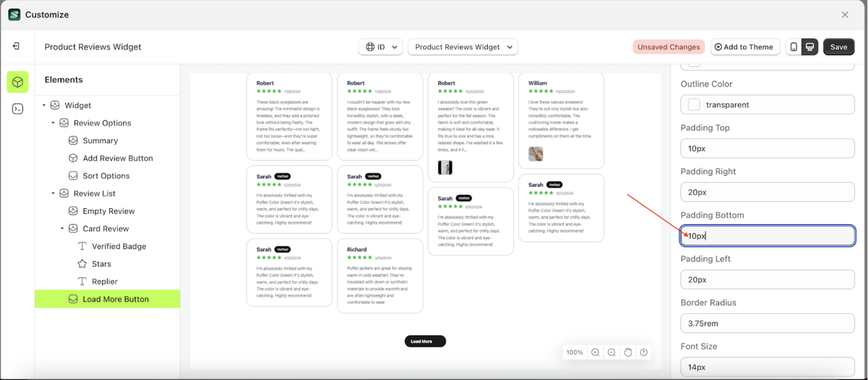Collapse the Review List section
Image resolution: width=868 pixels, height=380 pixels.
point(53,193)
